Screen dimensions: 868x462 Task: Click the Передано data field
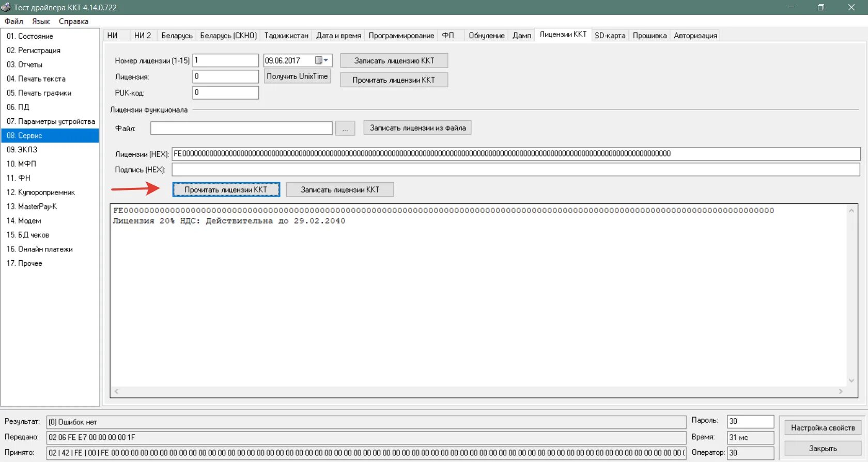tap(366, 437)
